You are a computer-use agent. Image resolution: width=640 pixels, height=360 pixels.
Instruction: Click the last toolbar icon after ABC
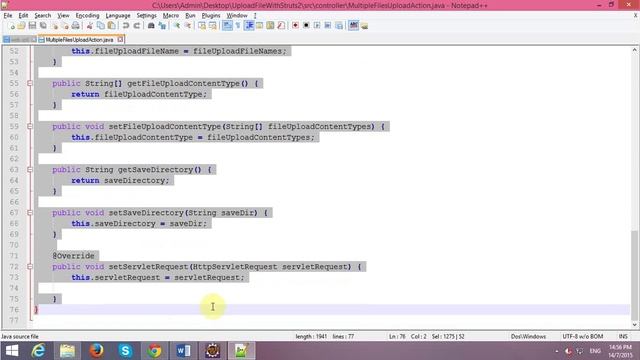pyautogui.click(x=364, y=26)
